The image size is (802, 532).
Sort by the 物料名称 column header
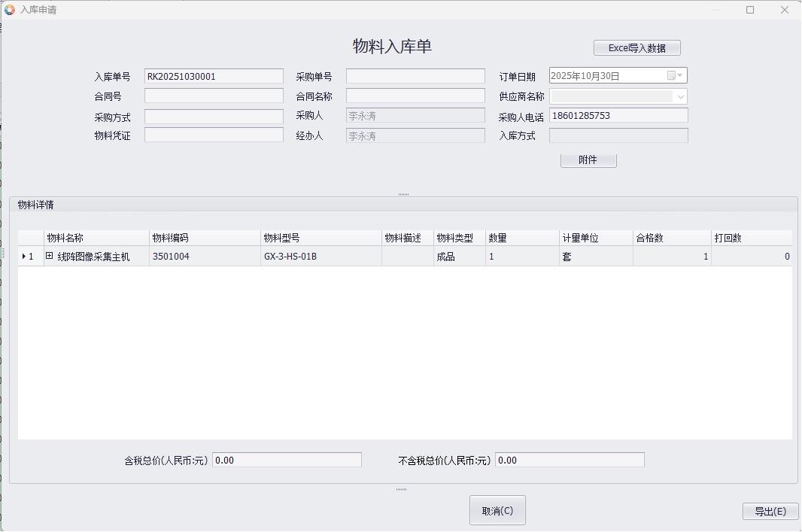click(x=96, y=238)
